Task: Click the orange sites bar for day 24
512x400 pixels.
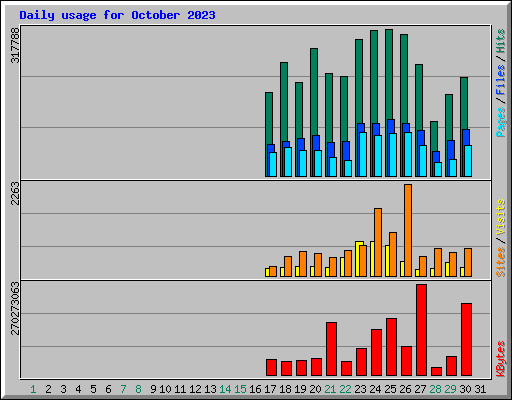Action: (378, 242)
